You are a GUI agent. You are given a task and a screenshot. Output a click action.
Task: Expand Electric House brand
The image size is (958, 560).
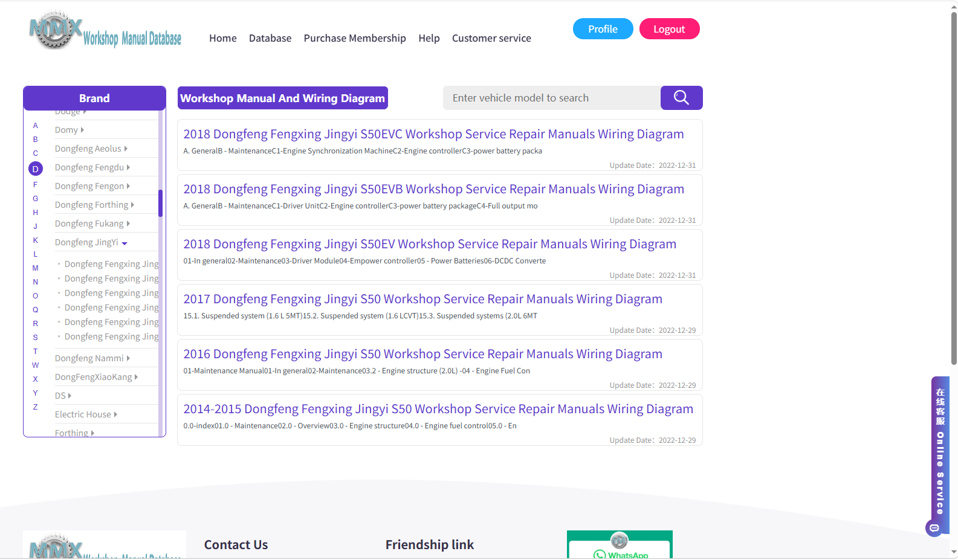(86, 414)
